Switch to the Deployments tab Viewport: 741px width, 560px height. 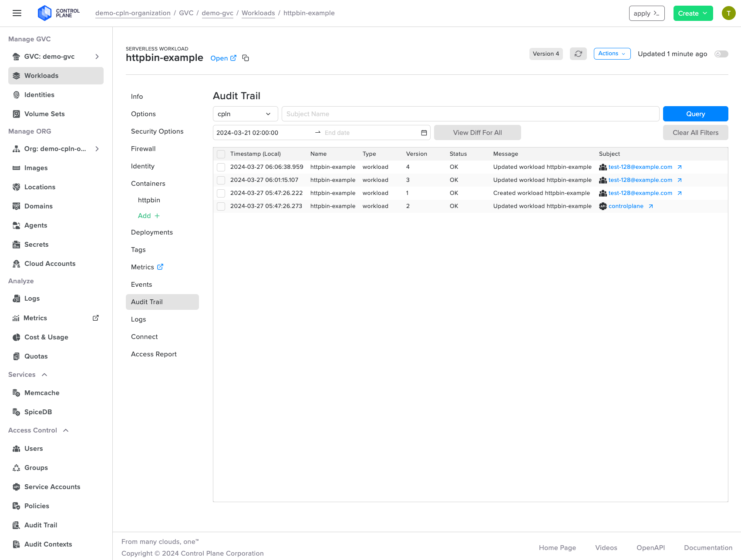point(152,232)
